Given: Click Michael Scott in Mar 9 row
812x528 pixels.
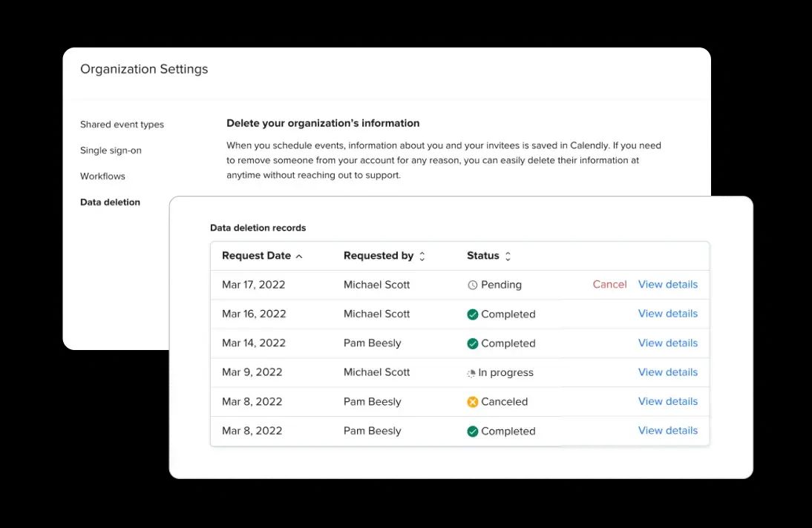Looking at the screenshot, I should [376, 372].
